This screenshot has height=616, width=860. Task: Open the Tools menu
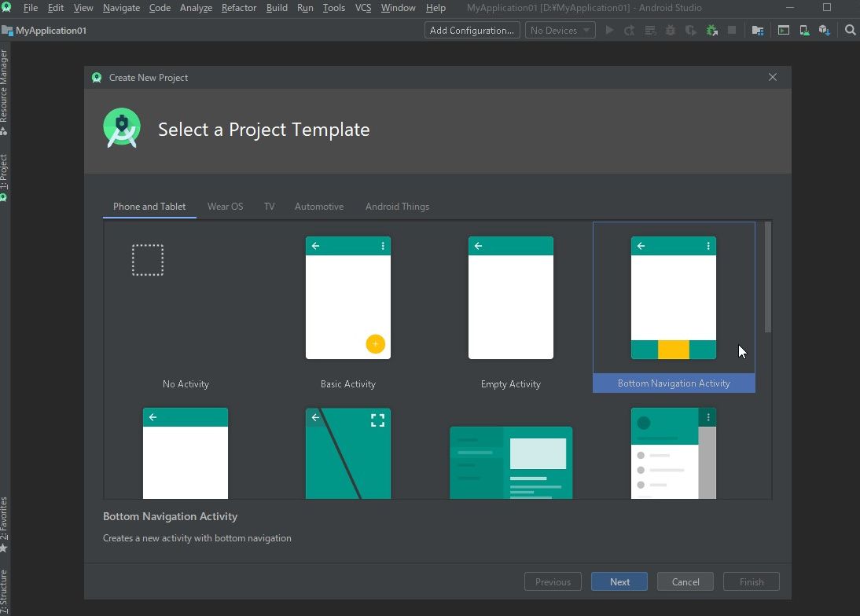tap(333, 8)
